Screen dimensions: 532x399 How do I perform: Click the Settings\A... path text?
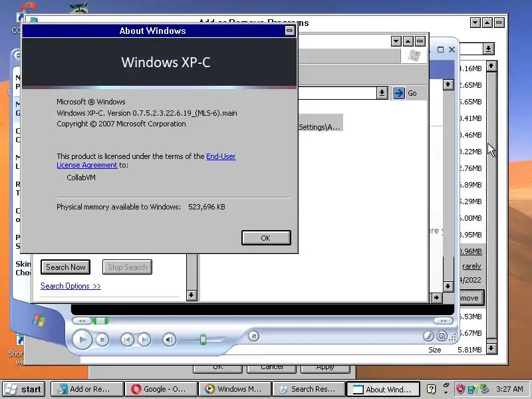(319, 127)
